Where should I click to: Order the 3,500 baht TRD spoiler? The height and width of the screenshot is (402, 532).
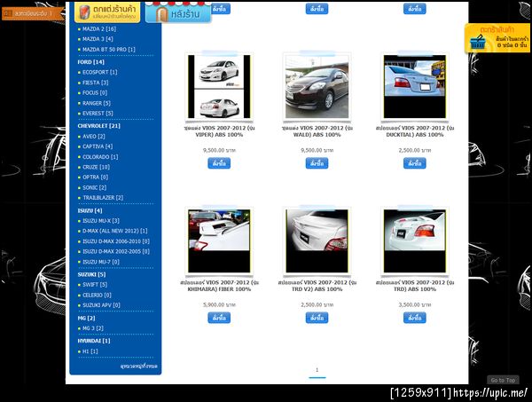coord(415,318)
